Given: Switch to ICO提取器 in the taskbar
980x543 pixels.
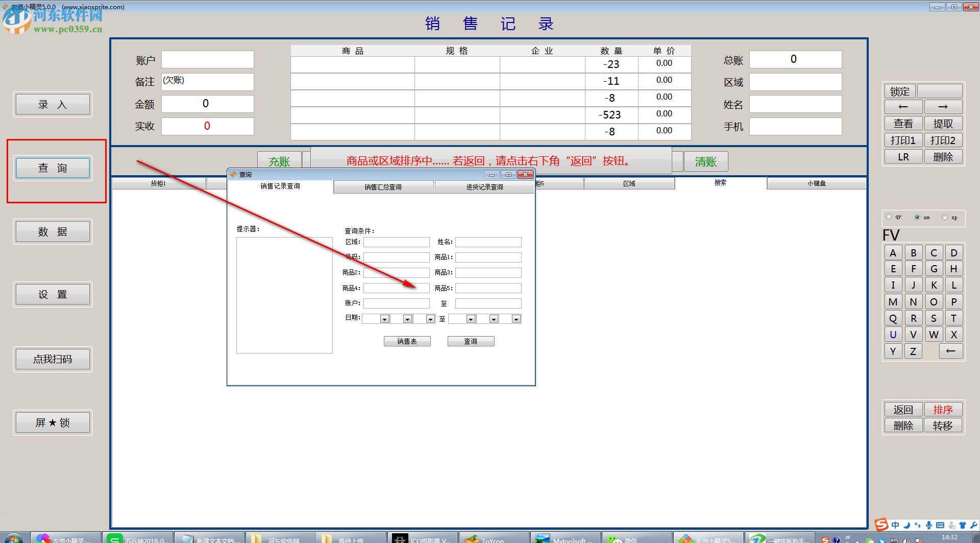Looking at the screenshot, I should [423, 538].
